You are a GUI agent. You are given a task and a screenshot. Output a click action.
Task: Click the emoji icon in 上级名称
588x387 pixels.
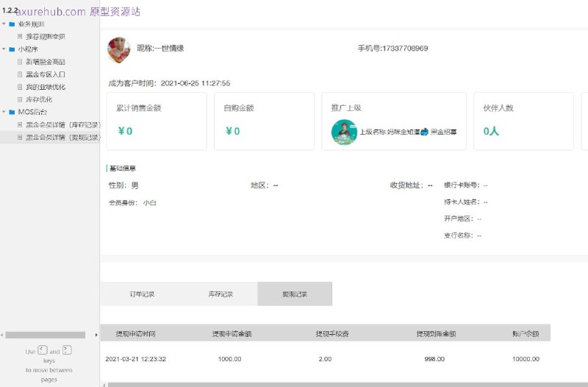tap(424, 132)
